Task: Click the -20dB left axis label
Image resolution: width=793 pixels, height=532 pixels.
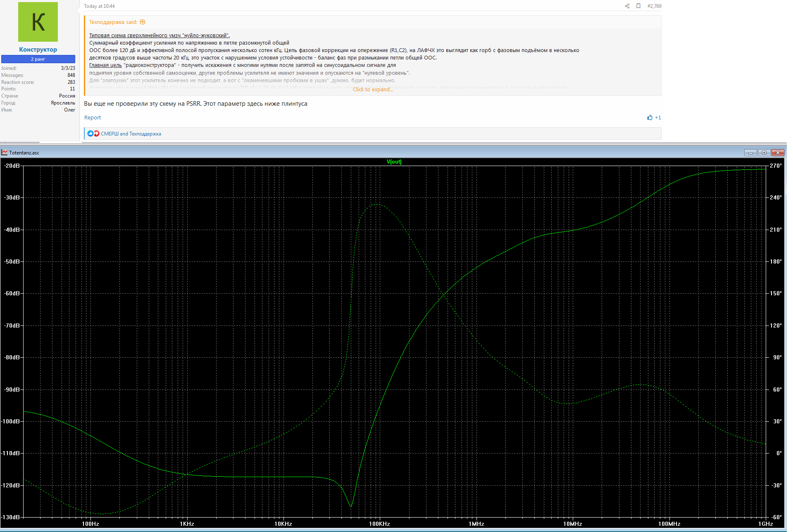Action: [x=12, y=166]
